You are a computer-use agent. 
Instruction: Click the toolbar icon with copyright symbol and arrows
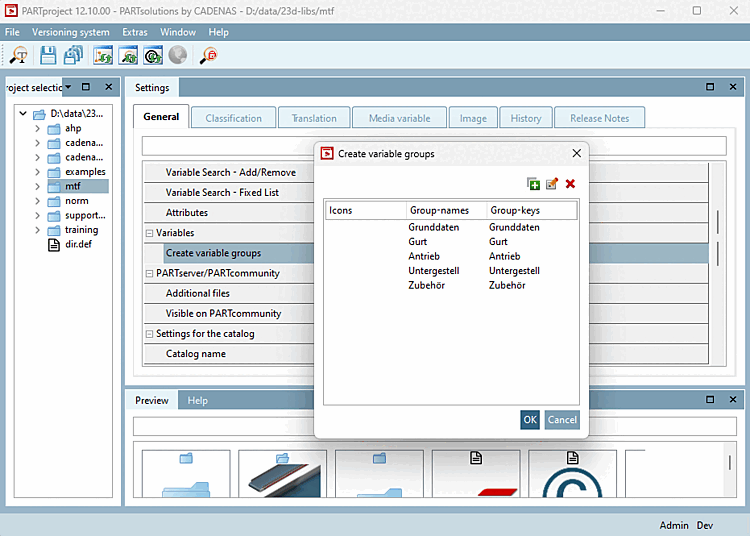click(x=153, y=55)
